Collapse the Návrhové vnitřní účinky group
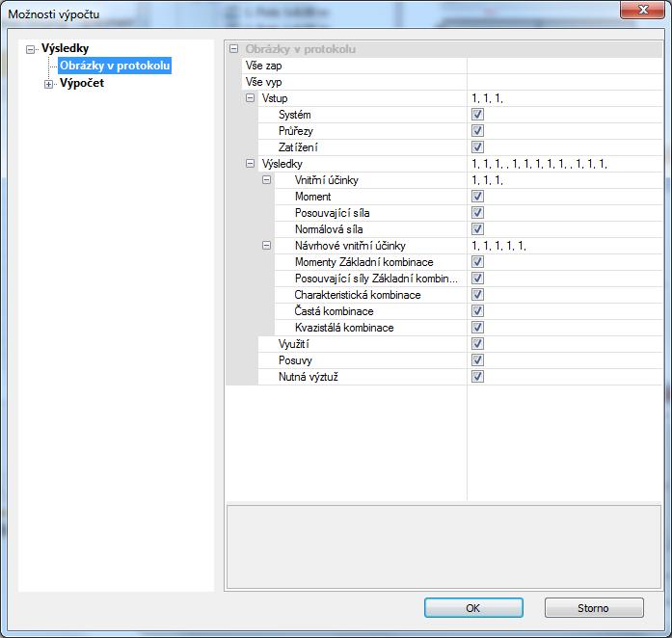This screenshot has width=672, height=638. [x=266, y=246]
